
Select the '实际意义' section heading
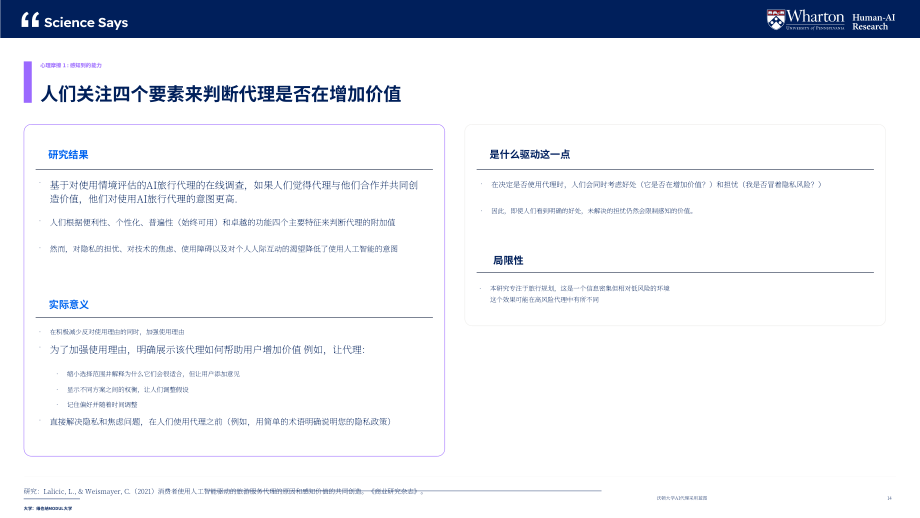point(69,304)
